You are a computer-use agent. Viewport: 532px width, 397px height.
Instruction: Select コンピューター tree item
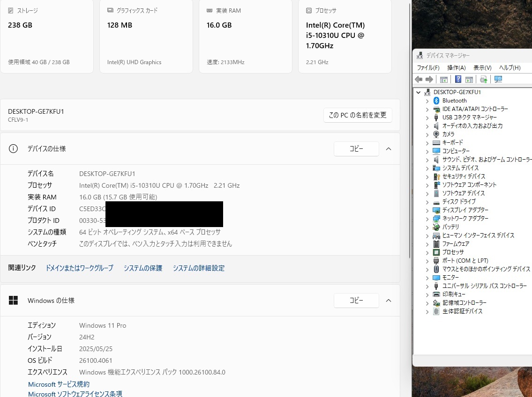tap(456, 151)
